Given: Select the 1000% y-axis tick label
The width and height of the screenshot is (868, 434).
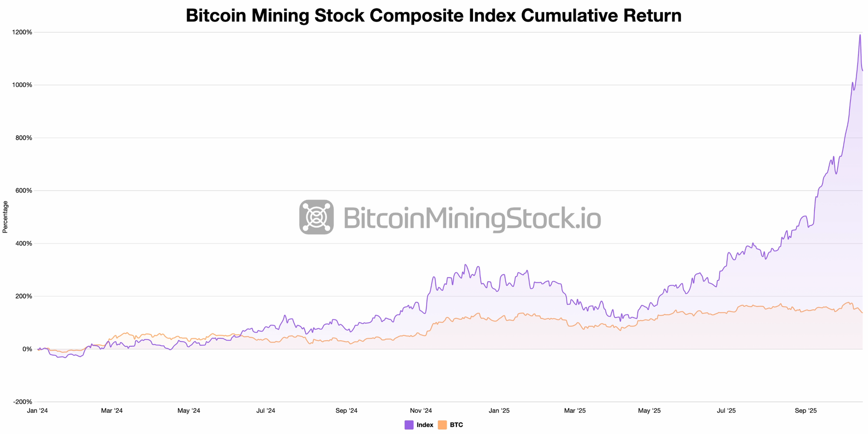Looking at the screenshot, I should [x=23, y=85].
